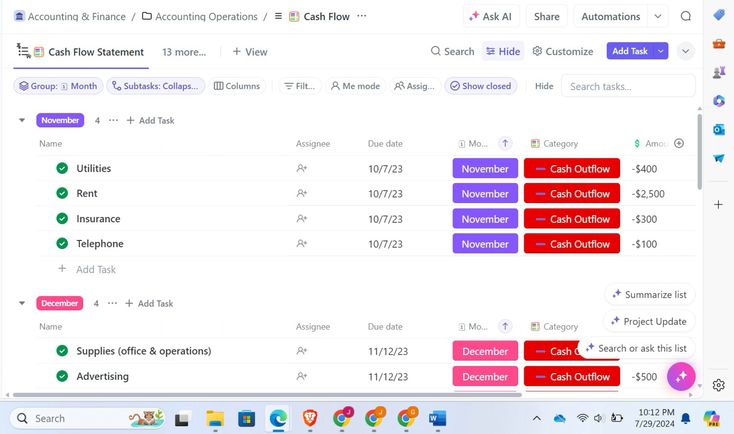Open the Automations dropdown chevron
The height and width of the screenshot is (434, 734).
(x=658, y=16)
